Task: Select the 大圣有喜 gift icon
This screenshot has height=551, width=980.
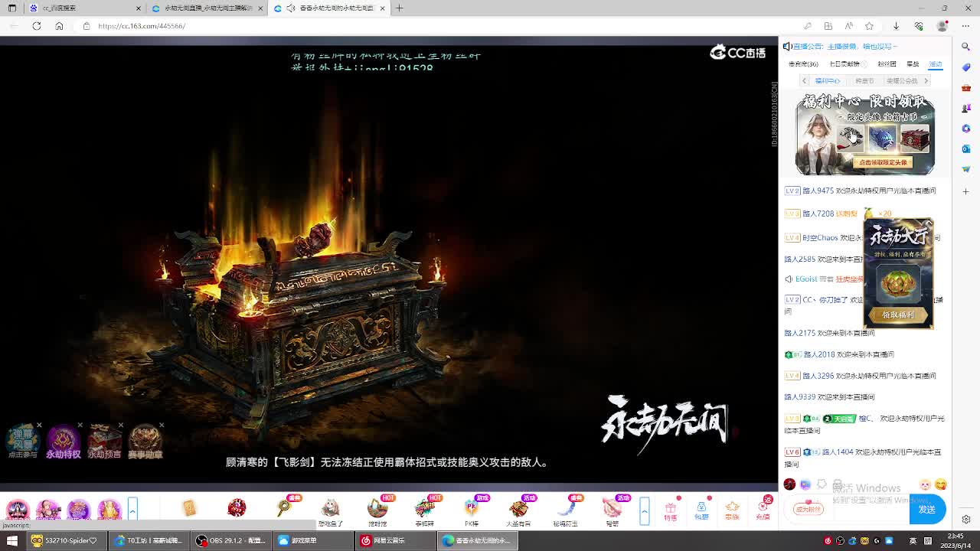Action: 518,509
